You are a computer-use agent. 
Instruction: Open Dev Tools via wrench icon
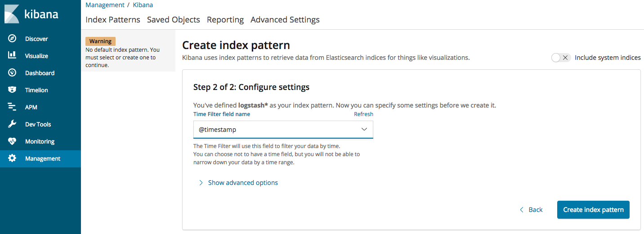pos(12,124)
